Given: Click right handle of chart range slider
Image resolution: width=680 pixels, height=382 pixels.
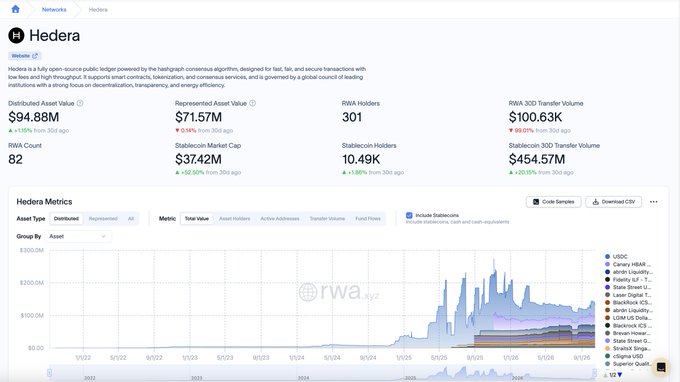Looking at the screenshot, I should [595, 373].
